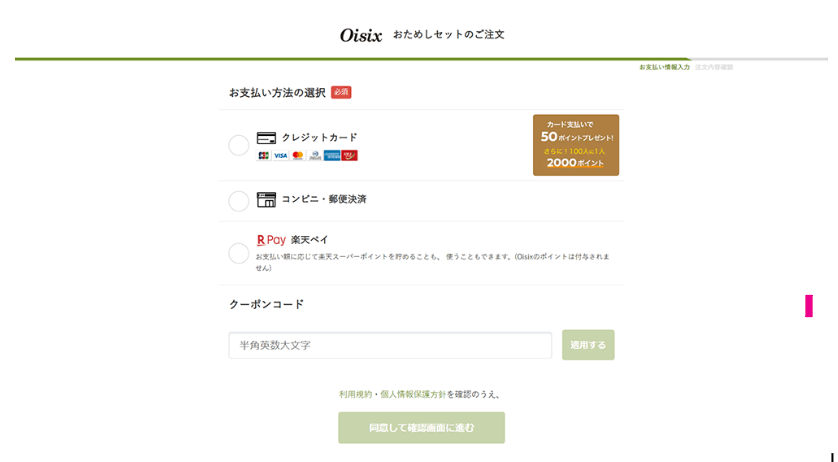Click 同意して確認画面に進む button
Image resolution: width=838 pixels, height=462 pixels.
click(x=421, y=428)
